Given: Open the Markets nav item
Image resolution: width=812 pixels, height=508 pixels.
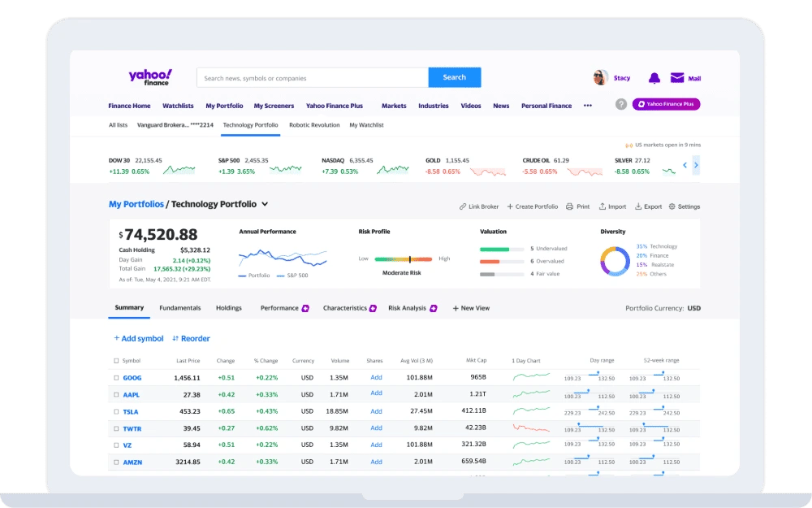Looking at the screenshot, I should pyautogui.click(x=394, y=106).
